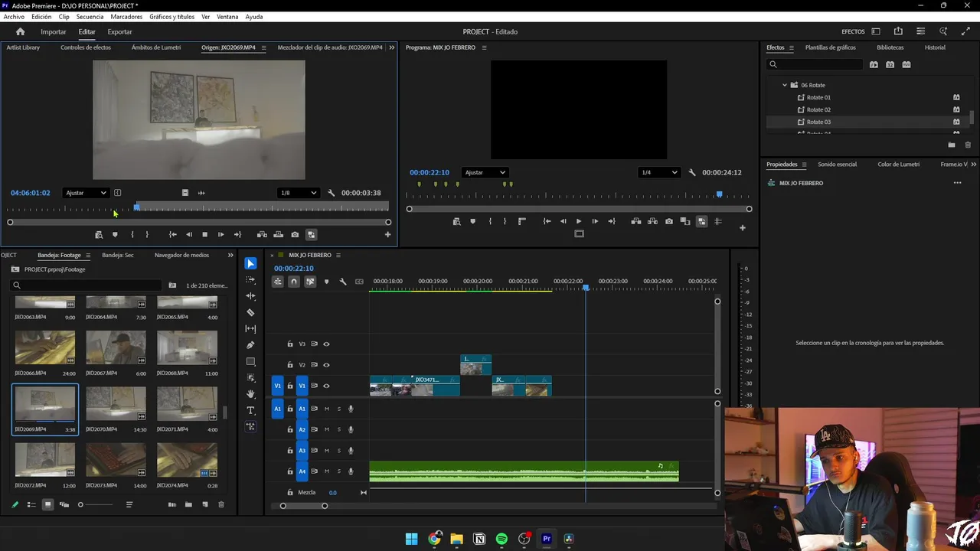
Task: Open MIX JO FEBRERO timeline panel menu
Action: pos(338,255)
